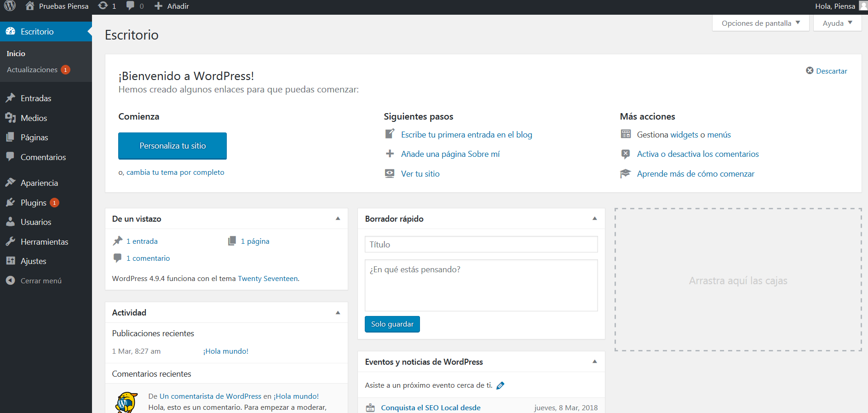868x413 pixels.
Task: Click the pencil icon to edit event location
Action: coord(500,385)
